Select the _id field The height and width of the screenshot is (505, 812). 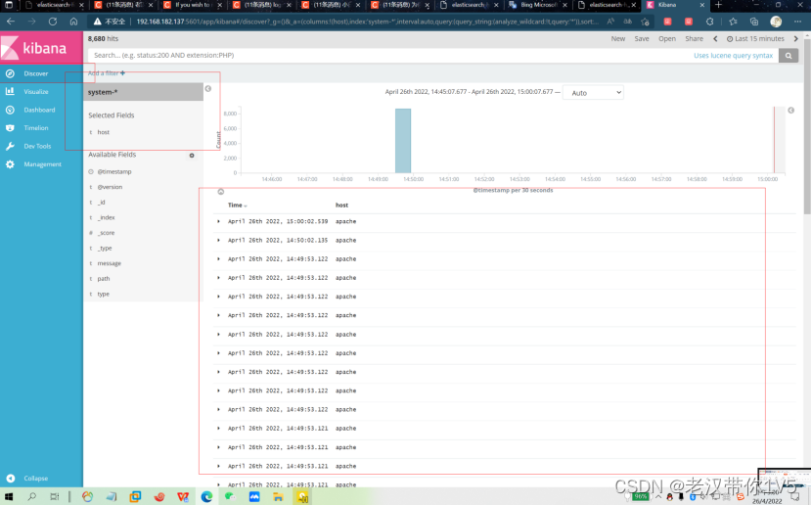[x=102, y=202]
